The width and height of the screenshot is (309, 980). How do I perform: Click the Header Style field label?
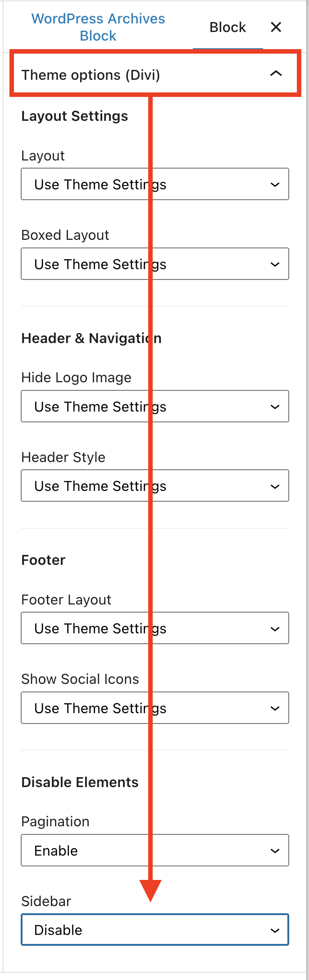coord(64,458)
